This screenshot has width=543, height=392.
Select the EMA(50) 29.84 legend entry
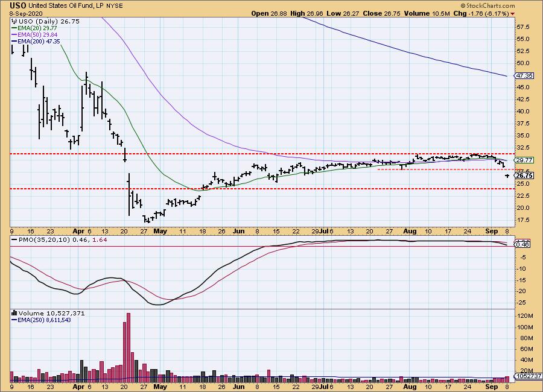pos(34,34)
